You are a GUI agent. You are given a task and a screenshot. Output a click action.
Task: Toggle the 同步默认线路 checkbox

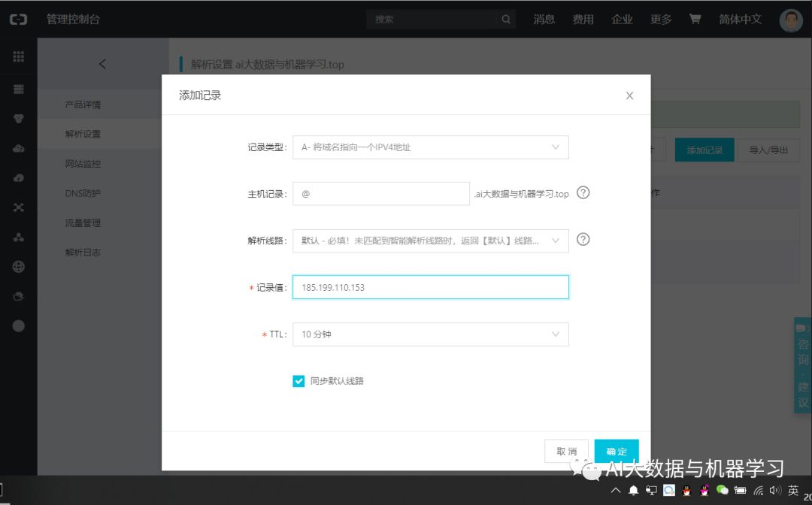pyautogui.click(x=298, y=381)
